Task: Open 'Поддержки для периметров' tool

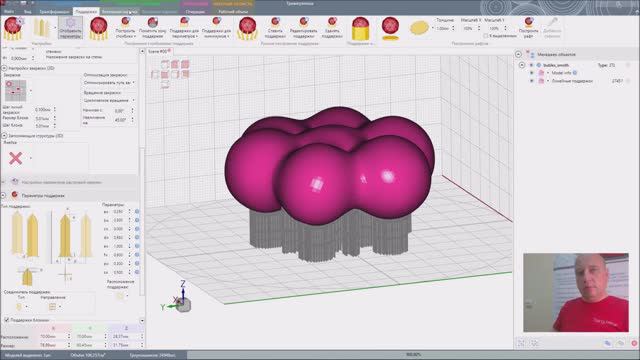Action: coord(184,28)
